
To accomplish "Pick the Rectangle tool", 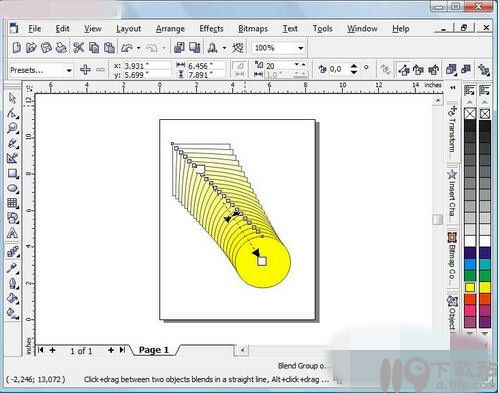I will [13, 173].
